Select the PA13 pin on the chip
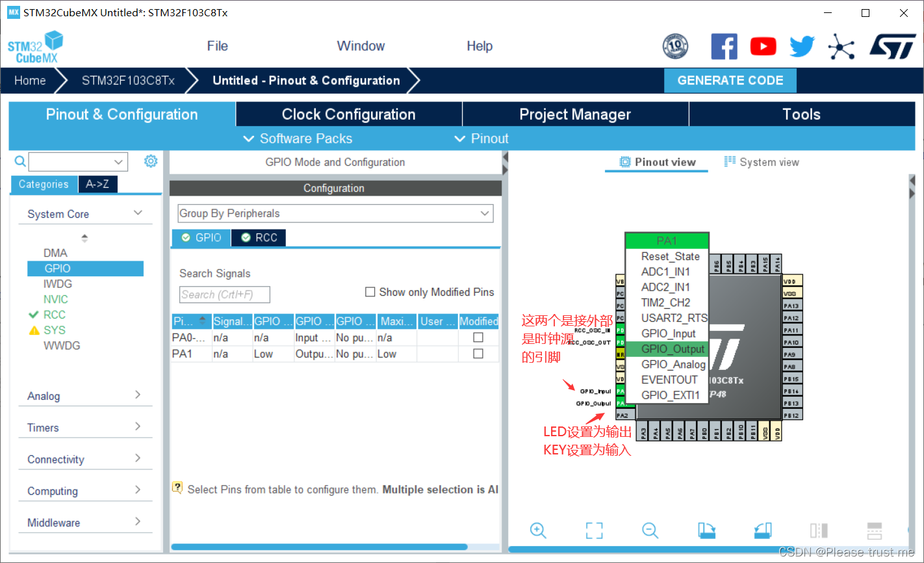 click(x=792, y=306)
